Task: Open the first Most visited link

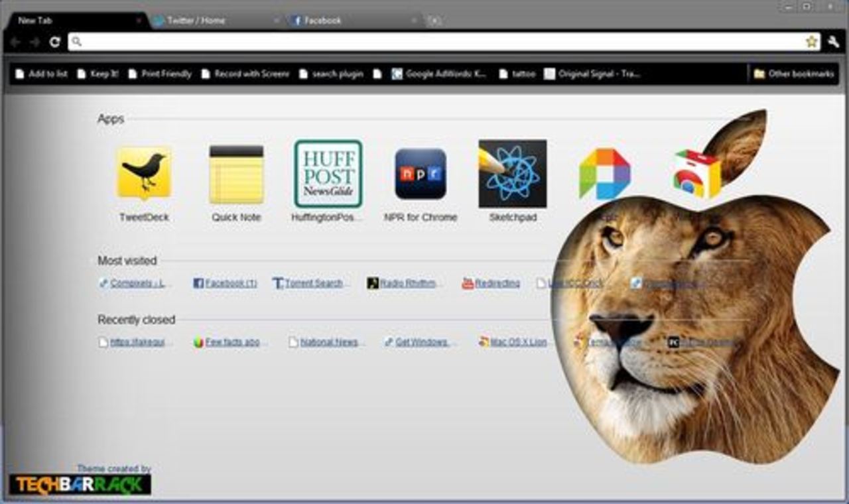Action: tap(135, 283)
